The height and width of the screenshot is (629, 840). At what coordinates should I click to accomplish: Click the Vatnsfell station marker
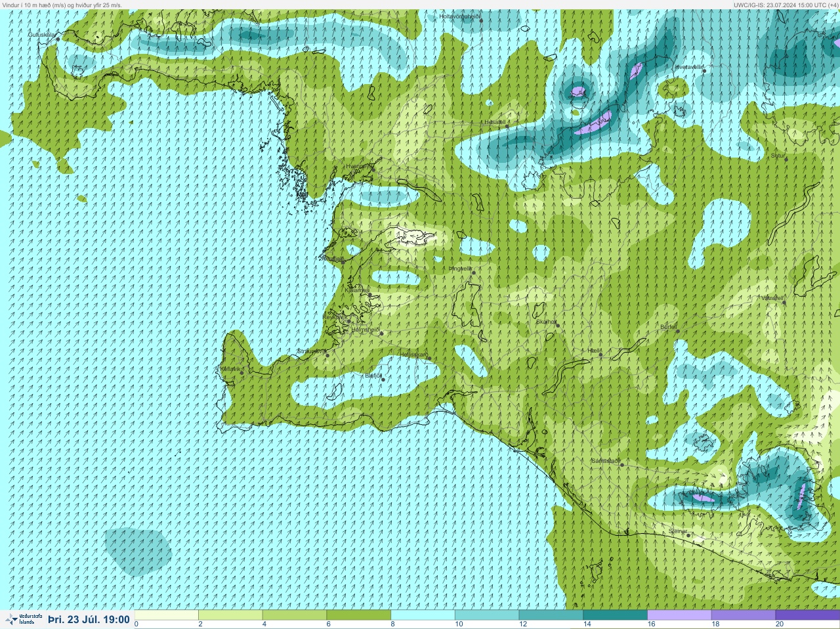784,302
